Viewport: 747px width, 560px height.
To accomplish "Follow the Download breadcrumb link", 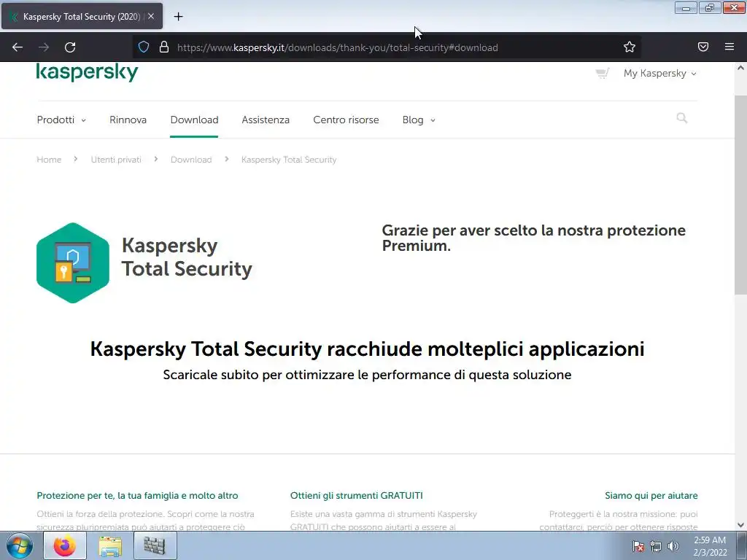I will (191, 160).
